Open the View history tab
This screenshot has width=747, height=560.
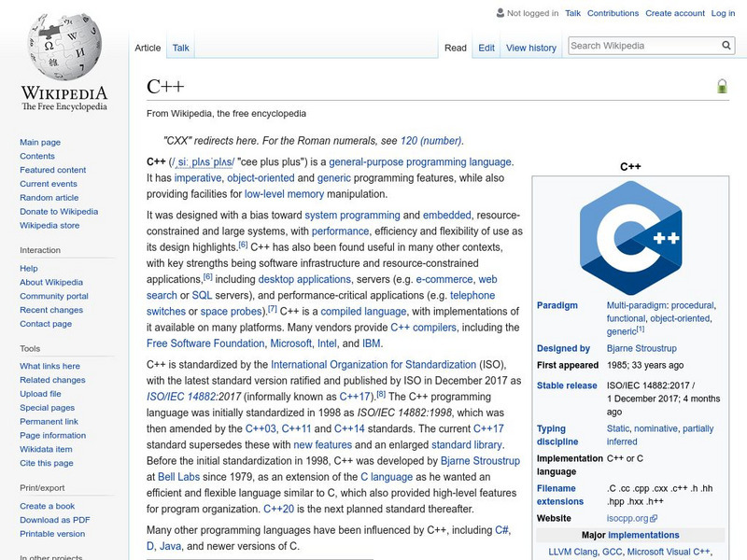[531, 48]
